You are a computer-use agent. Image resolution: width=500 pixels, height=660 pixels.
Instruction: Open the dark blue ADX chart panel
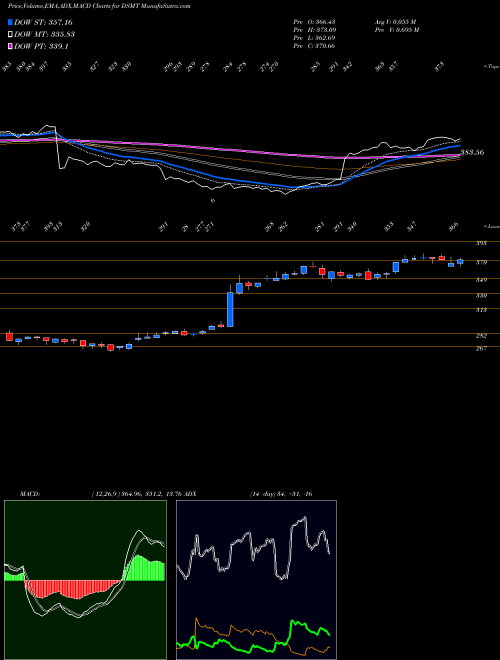(x=256, y=580)
